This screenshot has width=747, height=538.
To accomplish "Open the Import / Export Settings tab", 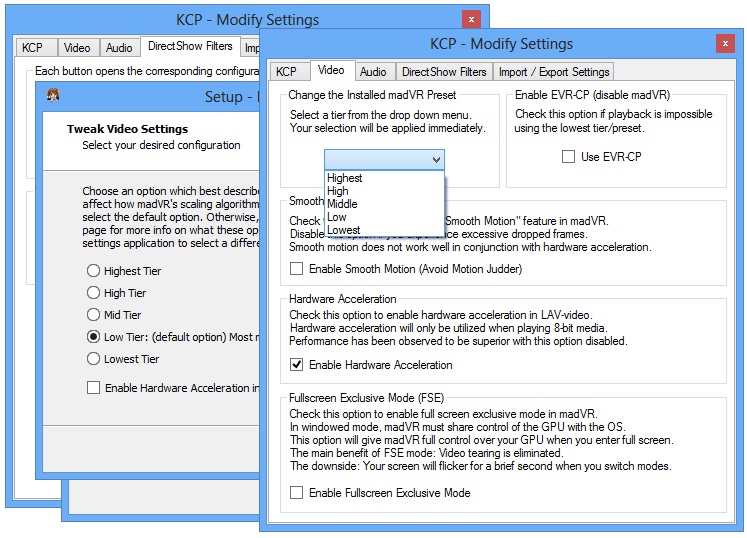I will pos(553,72).
